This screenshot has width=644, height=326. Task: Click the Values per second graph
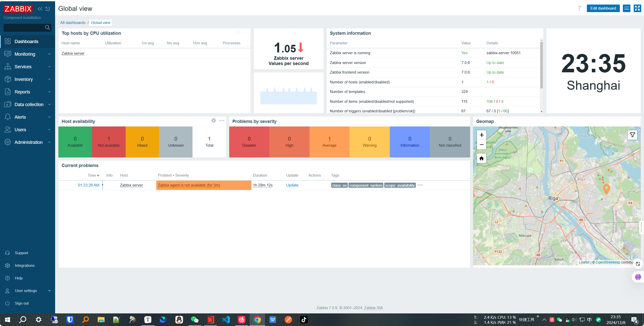288,96
